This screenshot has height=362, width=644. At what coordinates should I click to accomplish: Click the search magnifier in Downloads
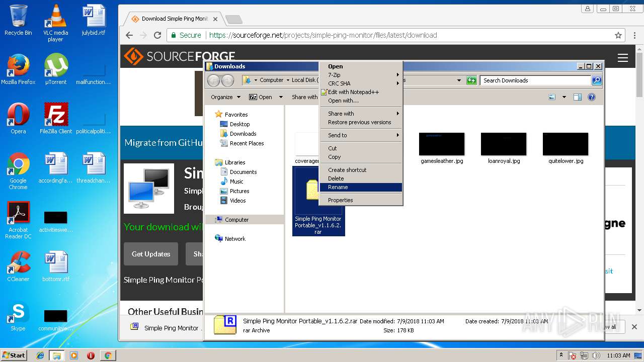pyautogui.click(x=596, y=80)
